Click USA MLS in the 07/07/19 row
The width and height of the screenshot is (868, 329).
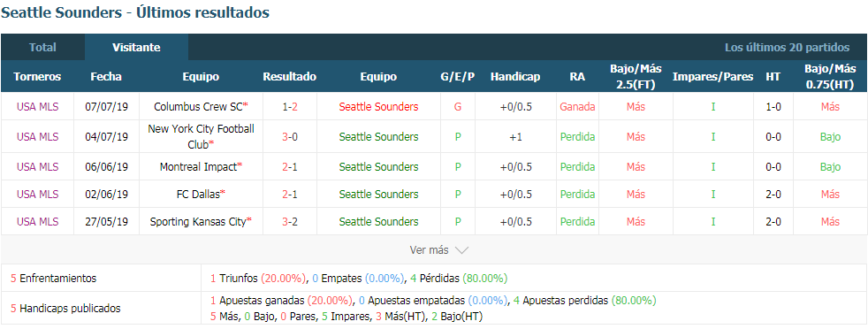[38, 106]
